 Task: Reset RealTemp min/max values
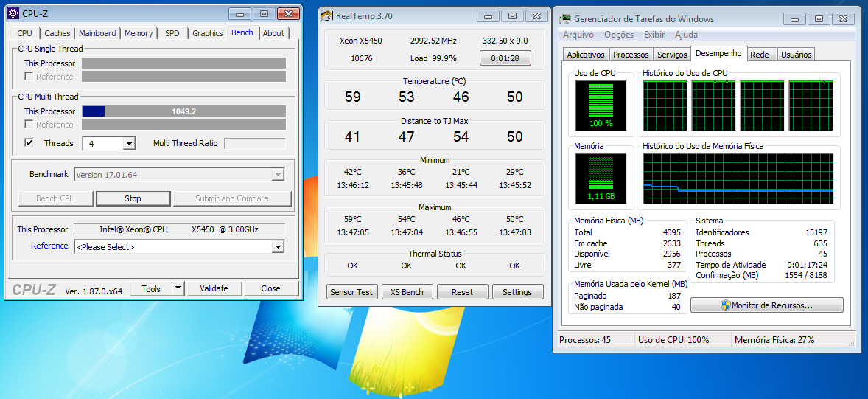462,292
